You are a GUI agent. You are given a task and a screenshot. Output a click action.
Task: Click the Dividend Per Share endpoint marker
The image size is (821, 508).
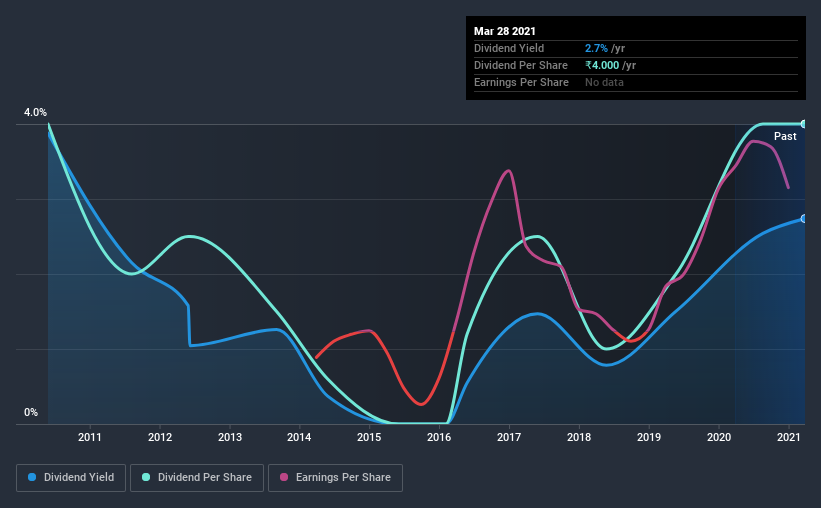coord(803,124)
